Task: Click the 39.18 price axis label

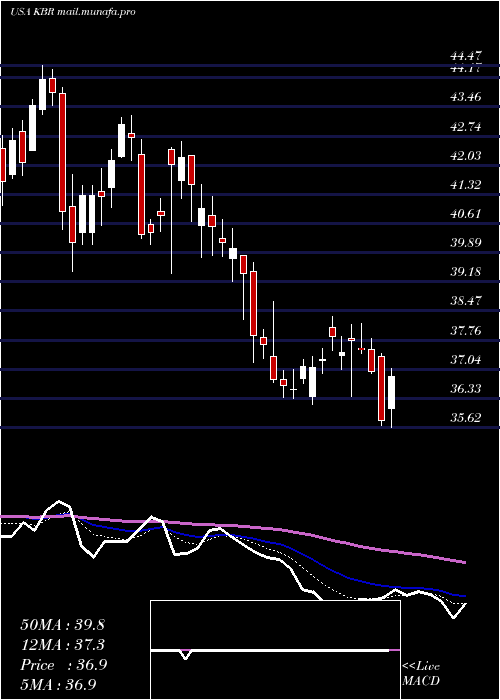Action: (x=466, y=272)
